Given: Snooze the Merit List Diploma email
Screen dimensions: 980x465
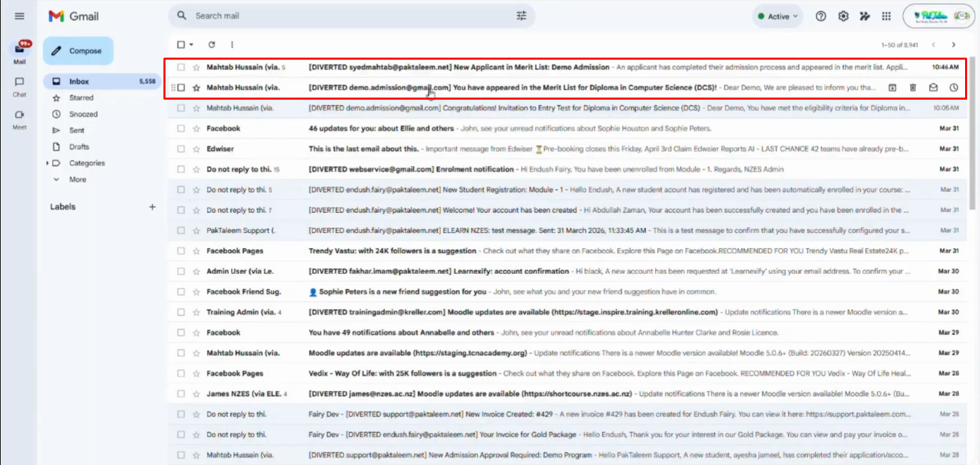Looking at the screenshot, I should tap(954, 87).
